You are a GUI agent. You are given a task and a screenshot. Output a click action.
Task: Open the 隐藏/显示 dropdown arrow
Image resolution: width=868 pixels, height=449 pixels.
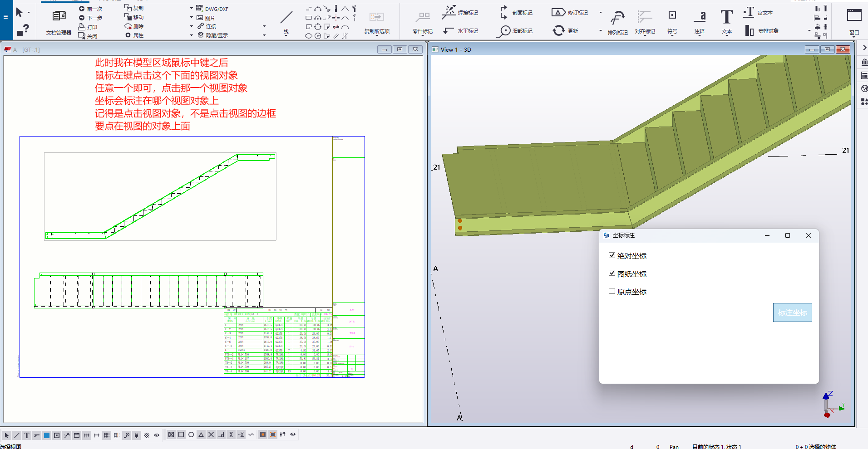[264, 35]
